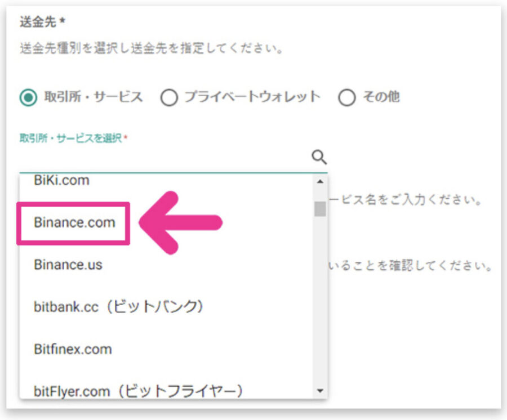This screenshot has width=507, height=420.
Task: Select the プライベートウォレット radio button
Action: click(x=169, y=97)
